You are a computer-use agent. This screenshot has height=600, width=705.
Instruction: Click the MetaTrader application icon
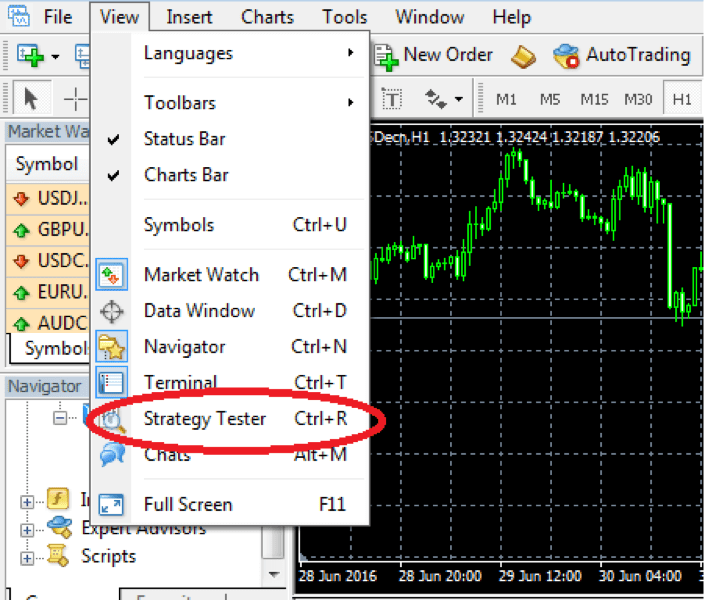pyautogui.click(x=19, y=16)
